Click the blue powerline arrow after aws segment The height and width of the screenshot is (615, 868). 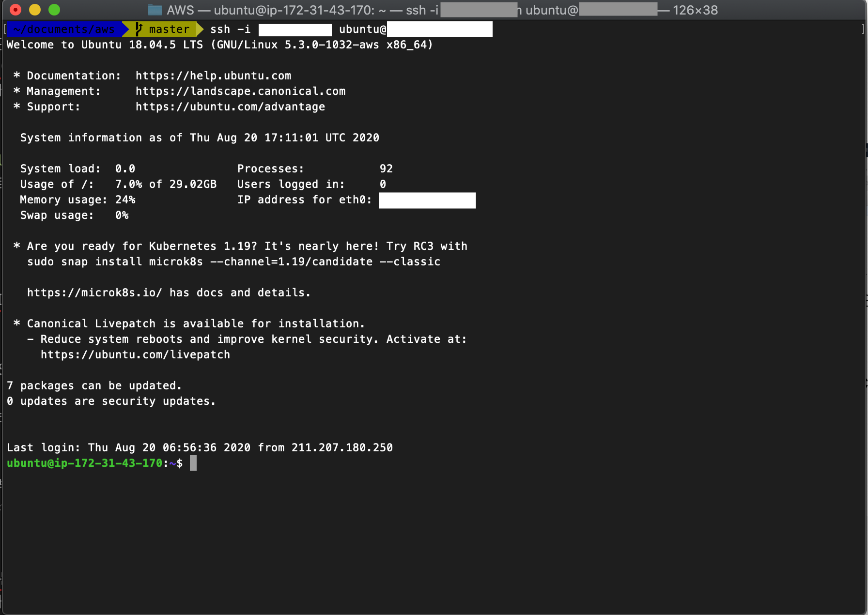(x=126, y=29)
